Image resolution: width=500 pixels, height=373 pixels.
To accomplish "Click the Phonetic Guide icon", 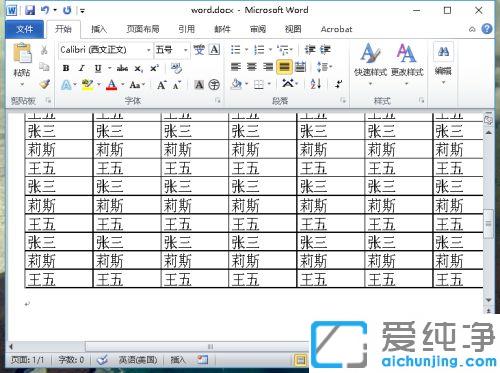I will 199,50.
